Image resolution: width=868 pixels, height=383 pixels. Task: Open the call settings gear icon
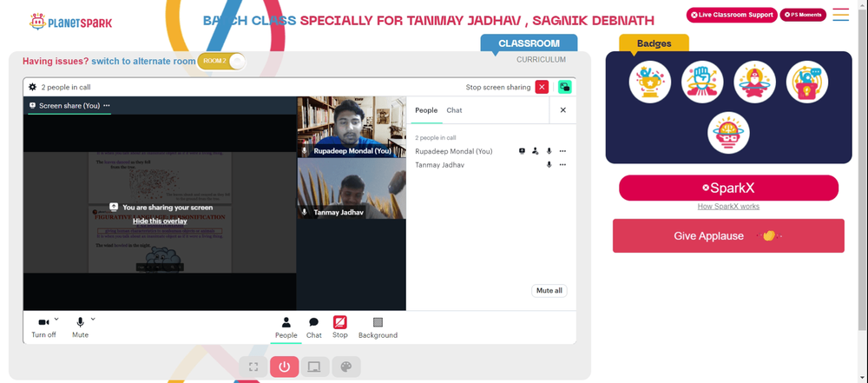[33, 87]
